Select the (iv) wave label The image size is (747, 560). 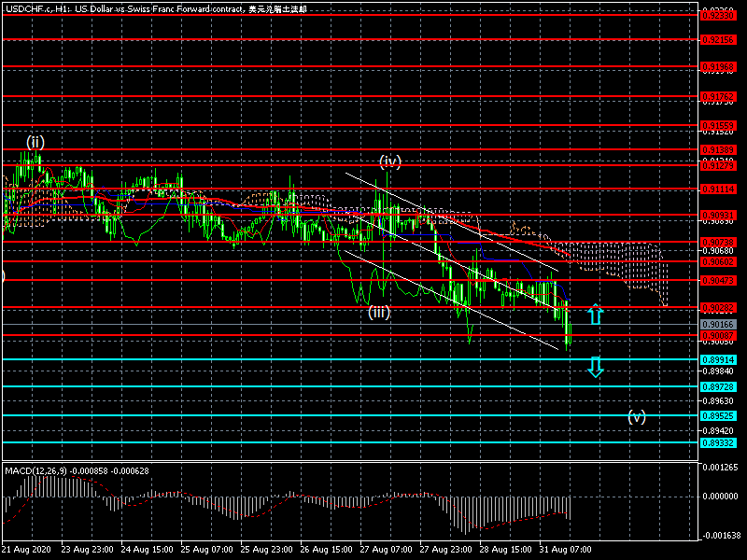[x=389, y=161]
